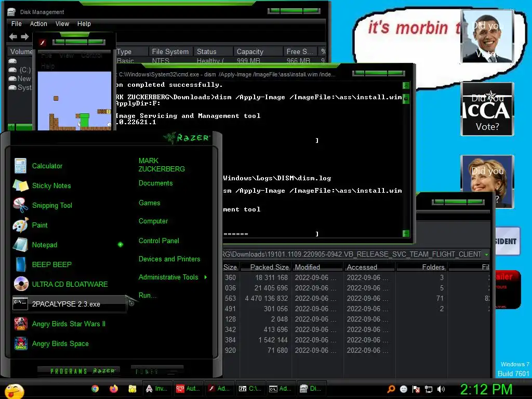532x399 pixels.
Task: Open Devices and Printers
Action: click(x=169, y=259)
